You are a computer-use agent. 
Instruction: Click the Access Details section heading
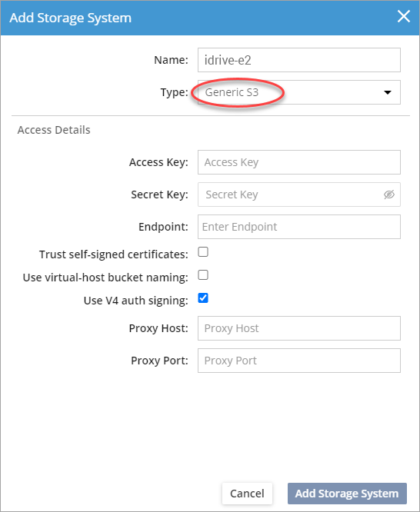coord(54,130)
